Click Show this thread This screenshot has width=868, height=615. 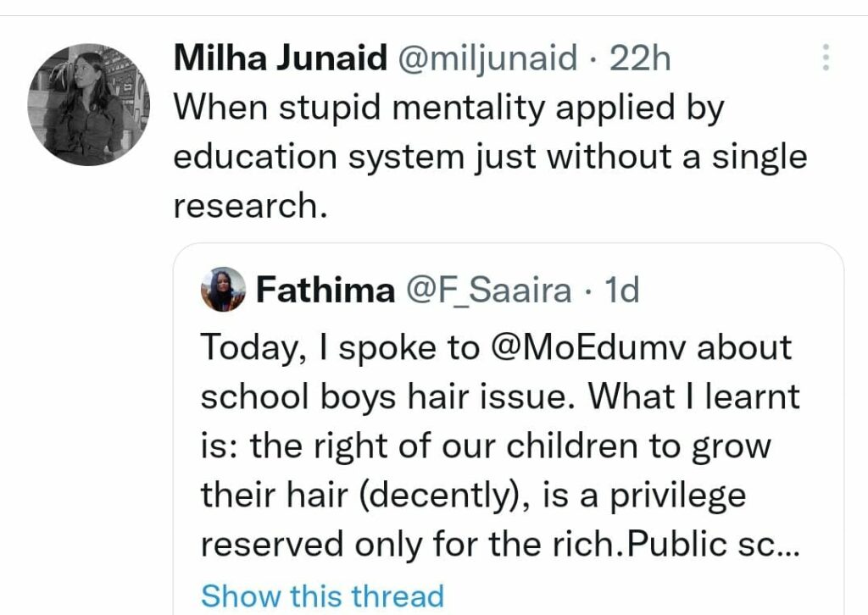[x=322, y=596]
